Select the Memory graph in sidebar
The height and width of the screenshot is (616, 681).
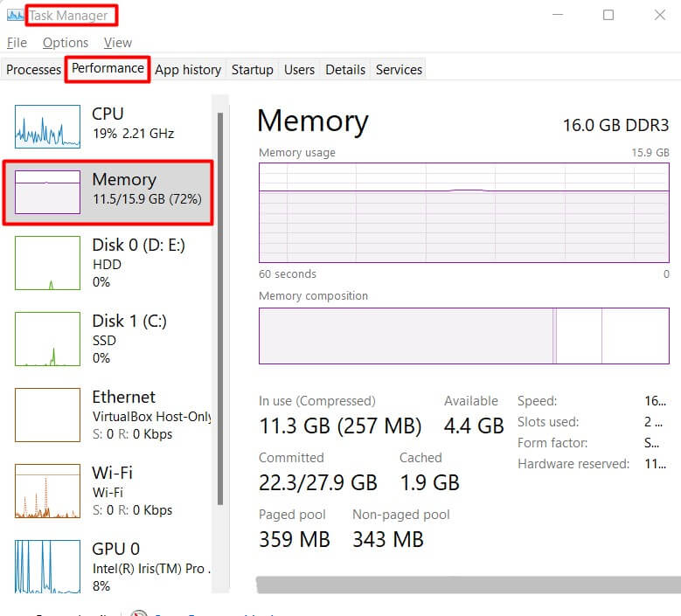[47, 192]
